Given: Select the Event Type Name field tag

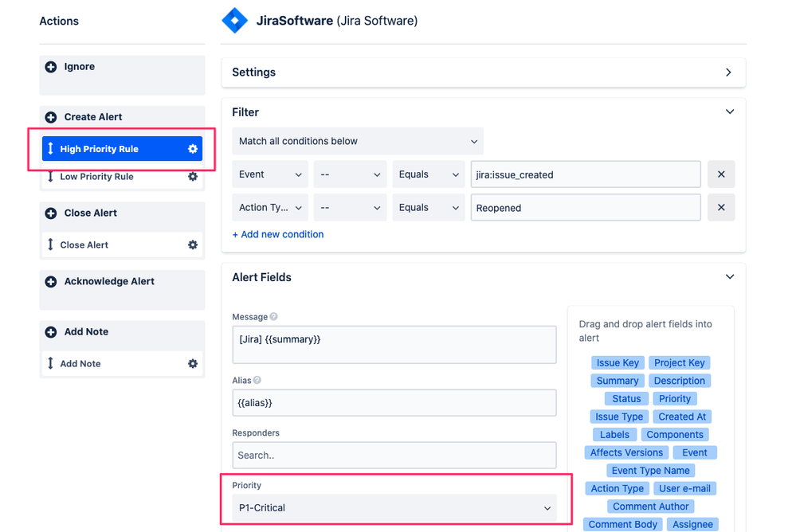Looking at the screenshot, I should [650, 471].
